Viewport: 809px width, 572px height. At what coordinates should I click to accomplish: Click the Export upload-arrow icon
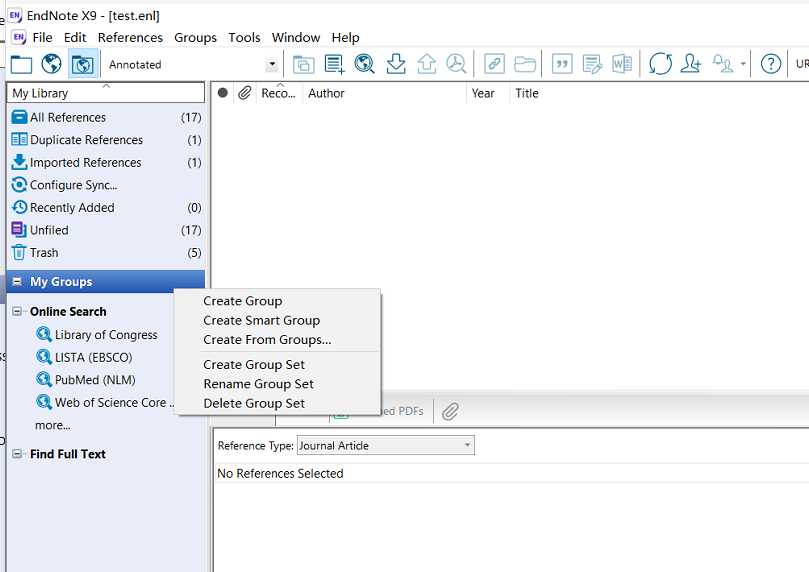426,64
